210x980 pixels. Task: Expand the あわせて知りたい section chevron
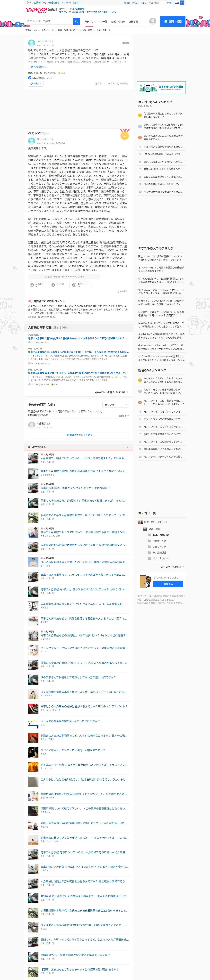[127, 447]
